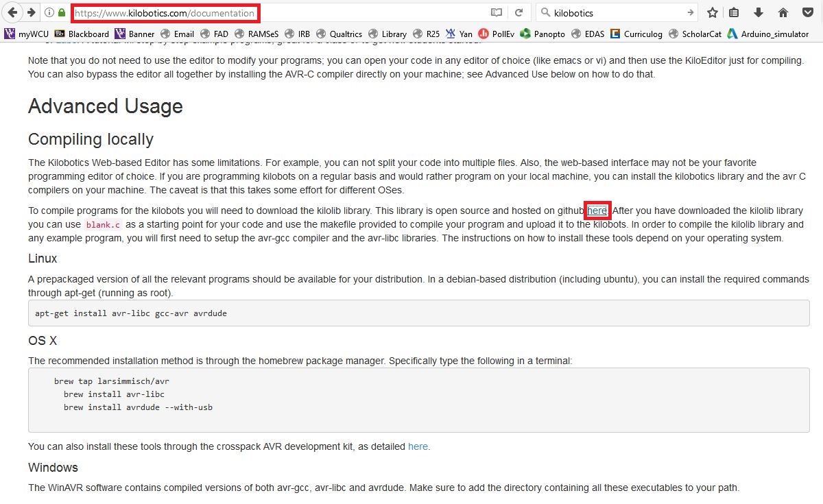Screen dimensions: 823x504
Task: Click the green secure padlock icon
Action: (x=62, y=13)
